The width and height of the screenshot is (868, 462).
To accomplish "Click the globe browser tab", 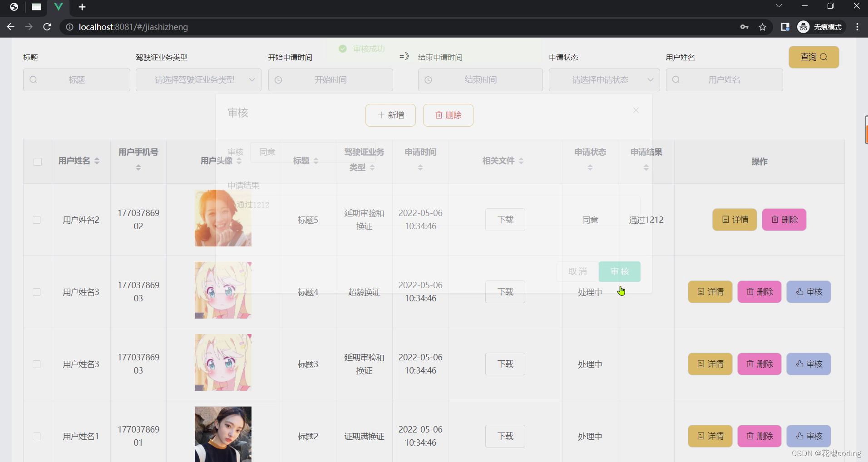I will 14,7.
